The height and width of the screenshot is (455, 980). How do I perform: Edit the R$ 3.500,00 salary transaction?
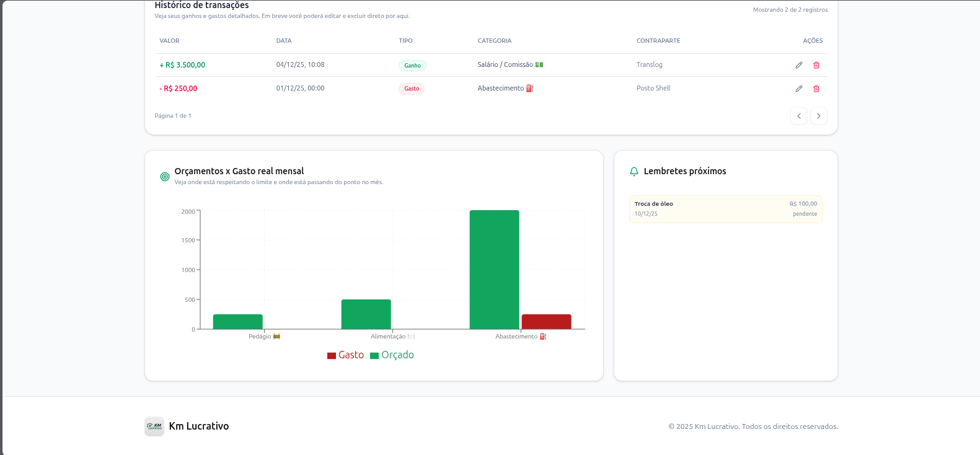pos(798,65)
